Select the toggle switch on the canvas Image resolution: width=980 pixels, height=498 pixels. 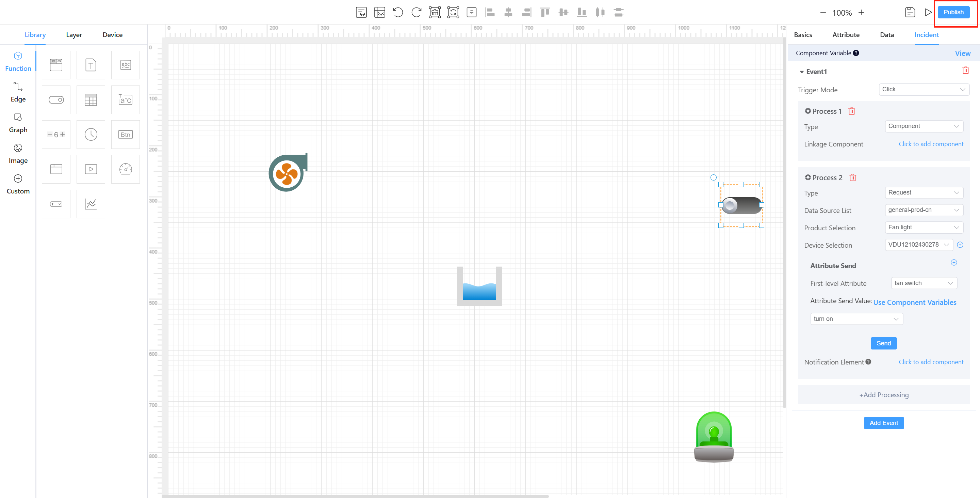[x=741, y=205]
